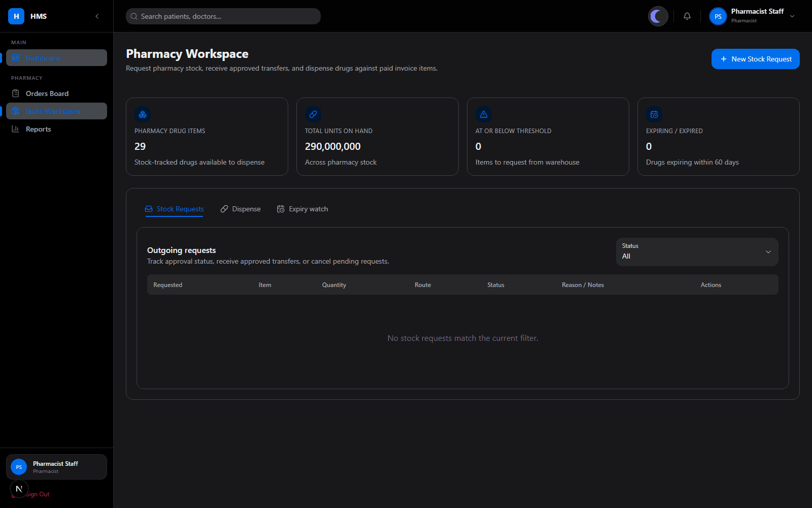The width and height of the screenshot is (812, 508).
Task: Click the round N badge icon
Action: tap(19, 489)
